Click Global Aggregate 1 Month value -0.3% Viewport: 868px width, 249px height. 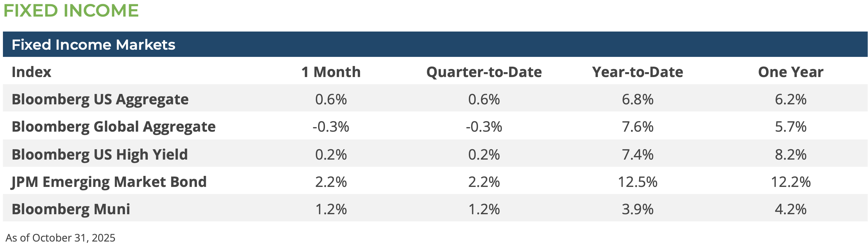coord(331,127)
